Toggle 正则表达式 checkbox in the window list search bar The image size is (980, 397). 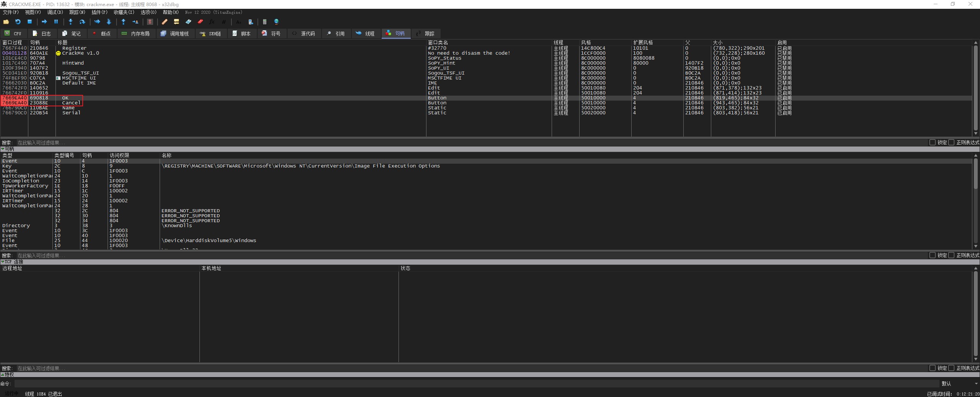coord(951,142)
